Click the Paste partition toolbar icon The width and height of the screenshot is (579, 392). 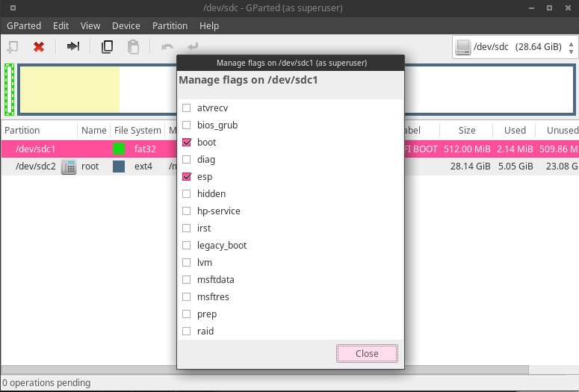(133, 47)
